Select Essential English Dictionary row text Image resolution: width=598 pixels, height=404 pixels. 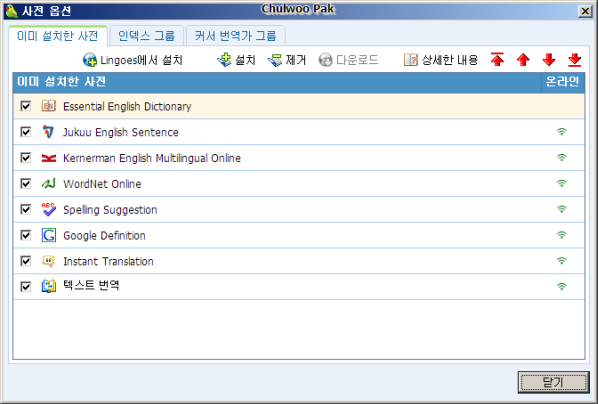127,106
